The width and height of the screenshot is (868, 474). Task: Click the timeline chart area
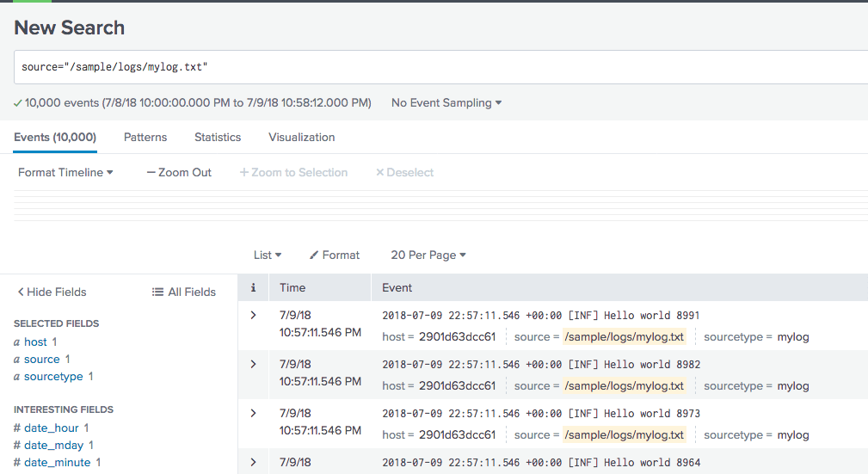(x=440, y=206)
